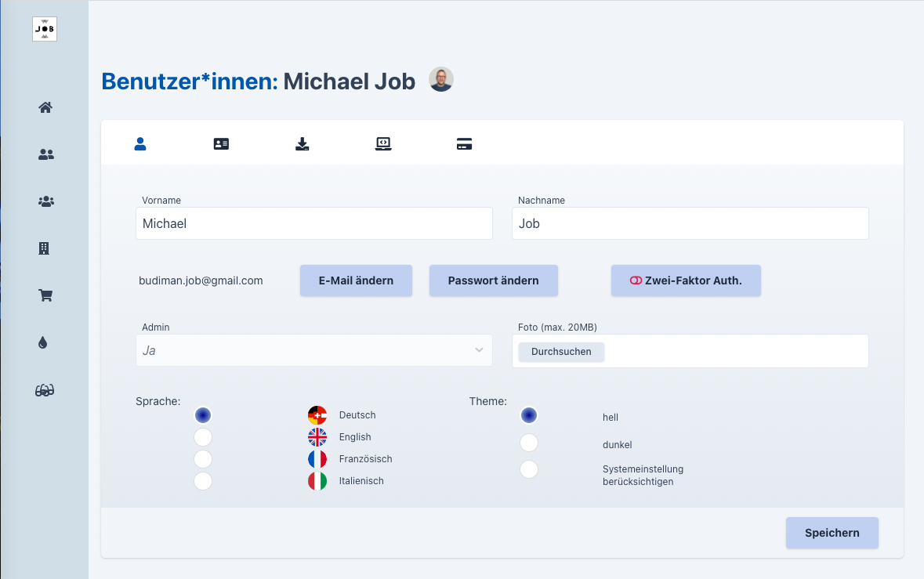
Task: Open the two-person users icon in sidebar
Action: point(46,154)
